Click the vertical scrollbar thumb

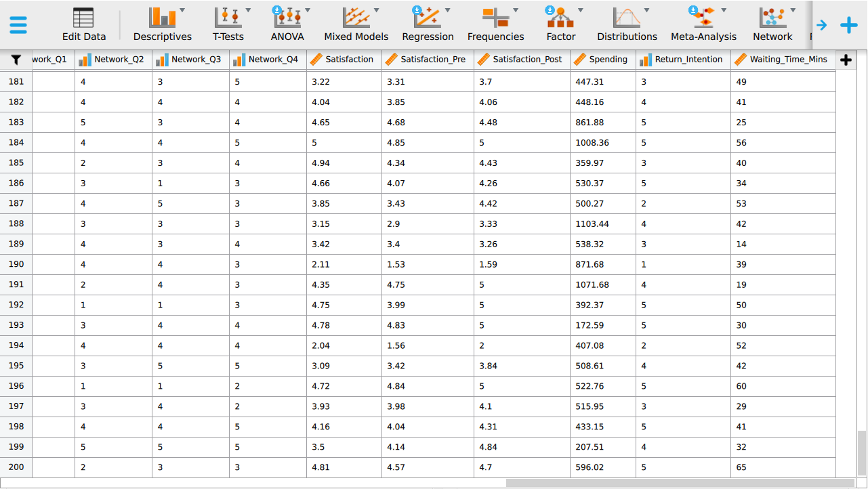point(862,453)
